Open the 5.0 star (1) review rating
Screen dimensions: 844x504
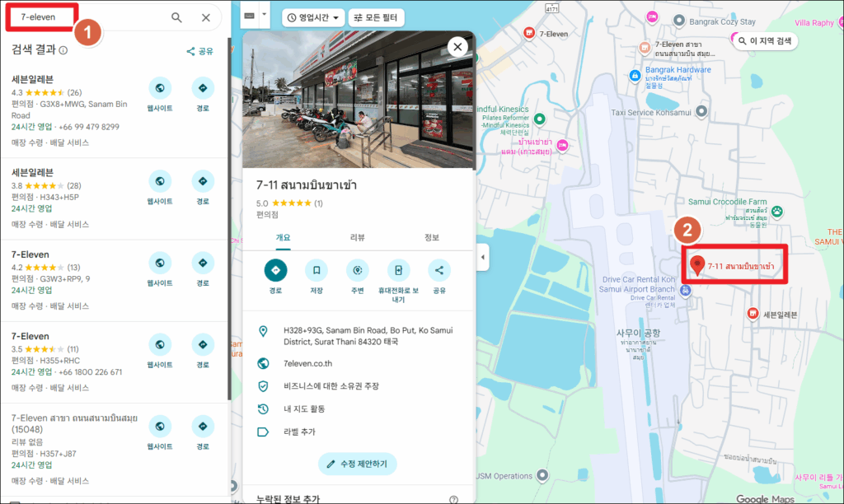[x=289, y=203]
